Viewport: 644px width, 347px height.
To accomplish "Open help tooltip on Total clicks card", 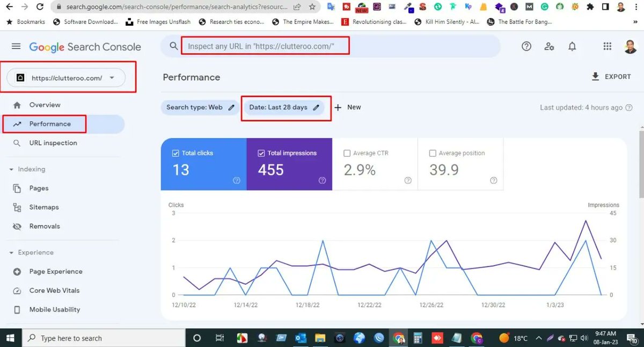I will (237, 180).
